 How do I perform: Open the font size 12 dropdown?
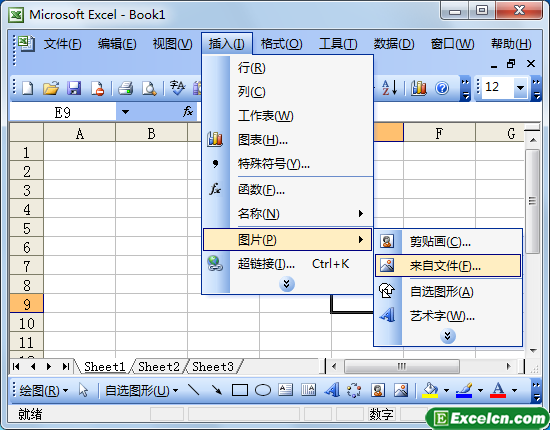click(521, 88)
